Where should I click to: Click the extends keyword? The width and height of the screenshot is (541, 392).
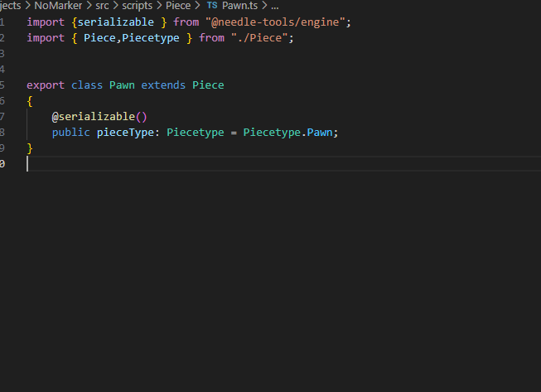coord(163,85)
